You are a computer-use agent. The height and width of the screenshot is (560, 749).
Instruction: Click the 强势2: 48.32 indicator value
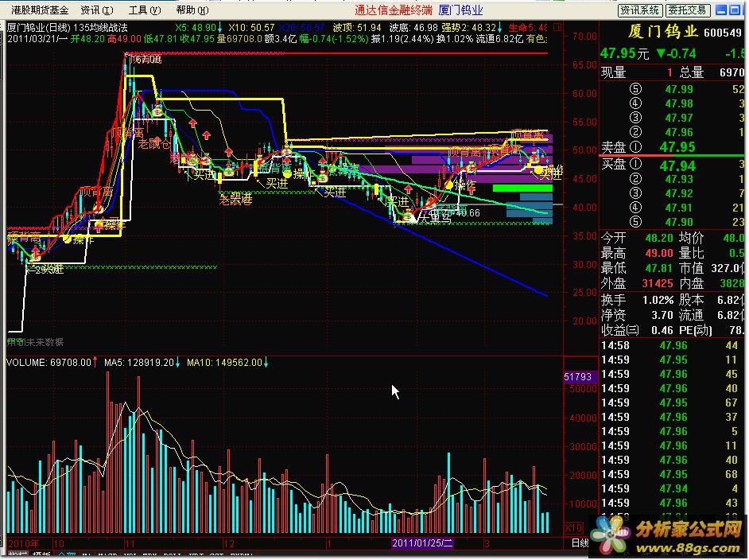pos(471,28)
